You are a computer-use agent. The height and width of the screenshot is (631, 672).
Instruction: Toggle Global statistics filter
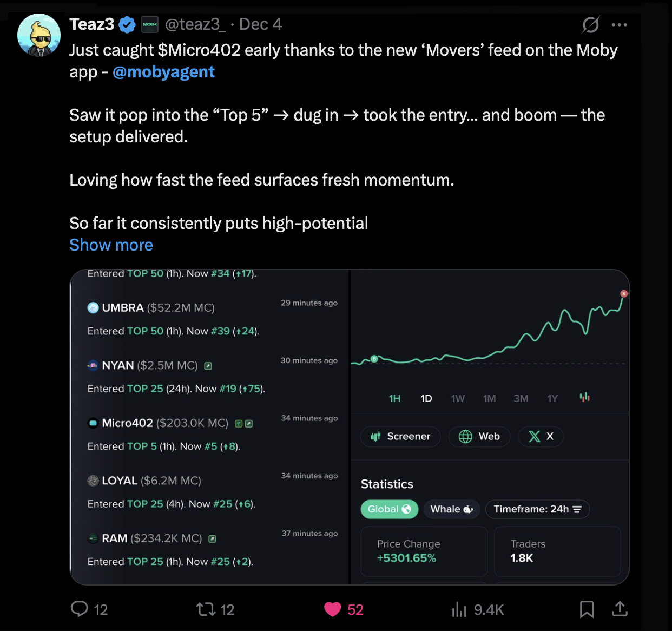[x=389, y=509]
